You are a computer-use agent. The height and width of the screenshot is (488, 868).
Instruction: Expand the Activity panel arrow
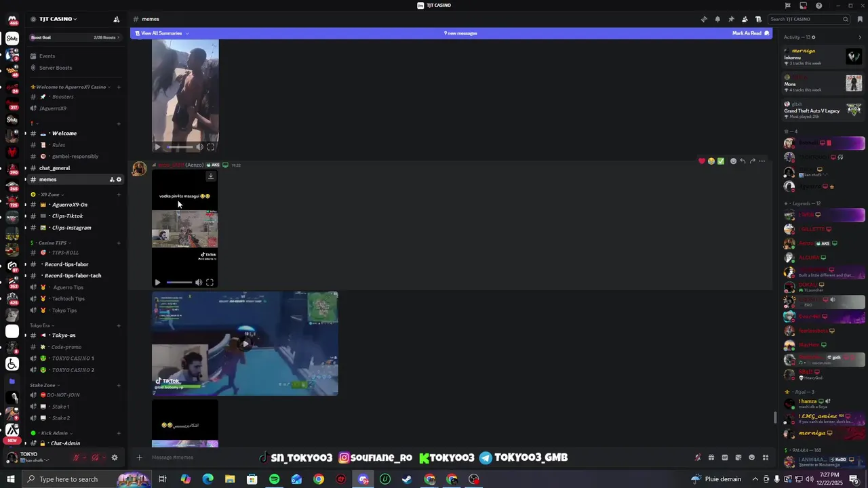coord(860,37)
